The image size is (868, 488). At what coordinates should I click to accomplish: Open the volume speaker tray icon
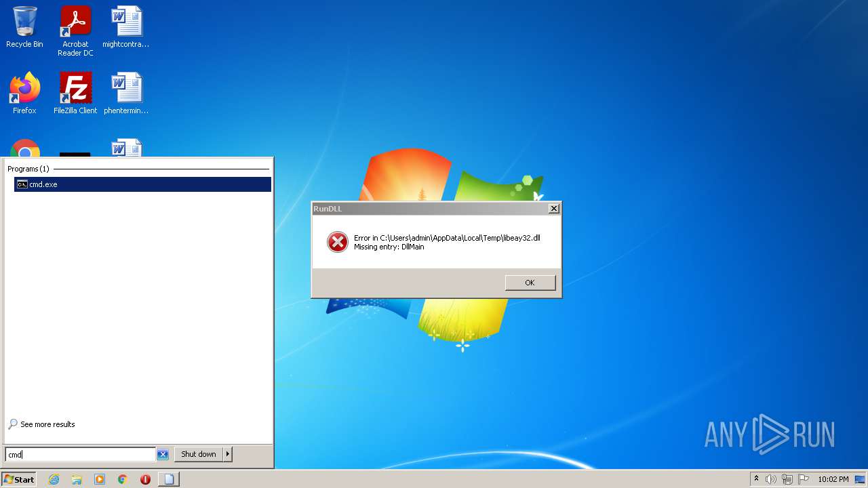click(x=770, y=479)
